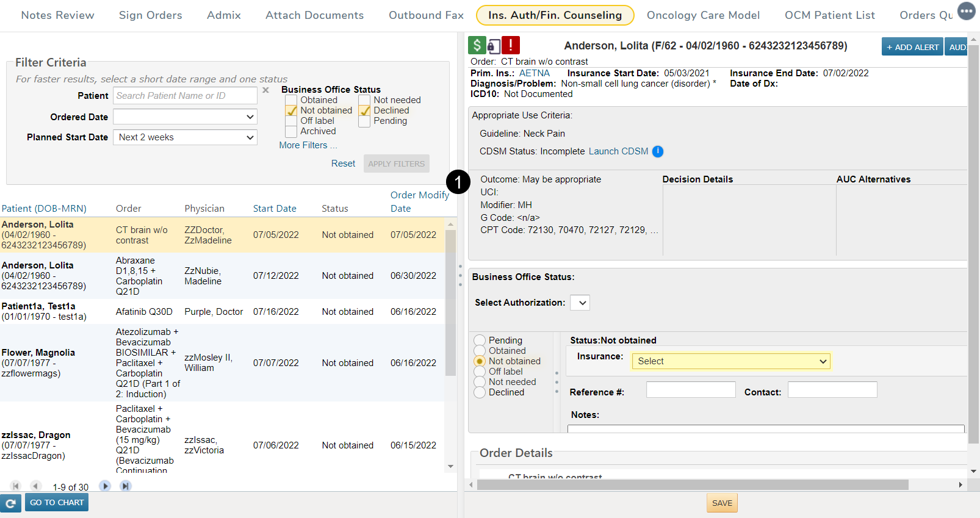Viewport: 980px width, 518px height.
Task: Clear patient search with X icon
Action: pyautogui.click(x=265, y=90)
